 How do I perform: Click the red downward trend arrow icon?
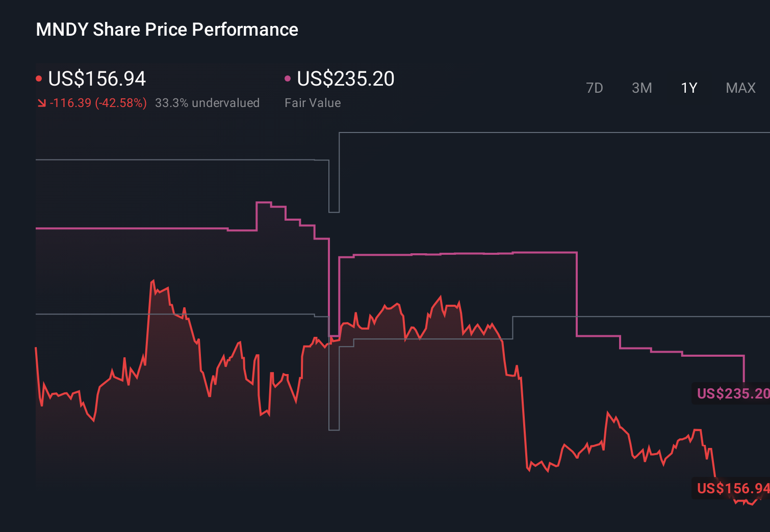[x=42, y=102]
